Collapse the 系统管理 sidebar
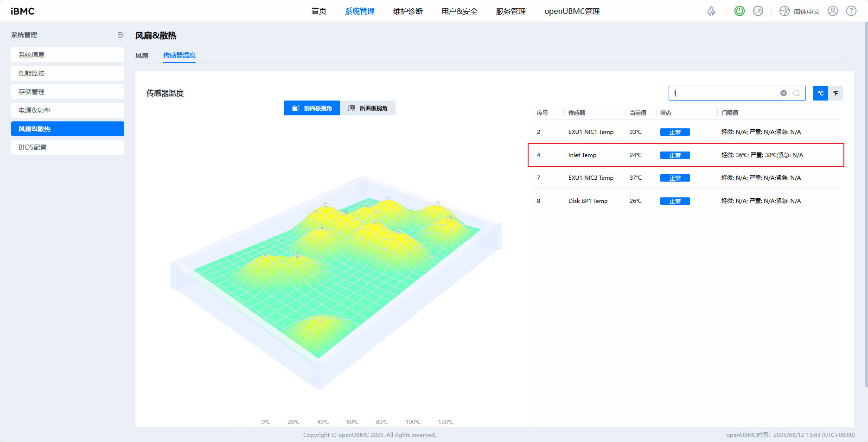Image resolution: width=868 pixels, height=442 pixels. [x=120, y=35]
